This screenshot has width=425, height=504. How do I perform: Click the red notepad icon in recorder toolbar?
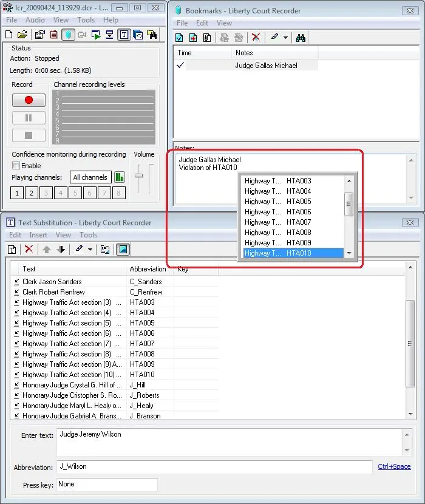pyautogui.click(x=53, y=35)
